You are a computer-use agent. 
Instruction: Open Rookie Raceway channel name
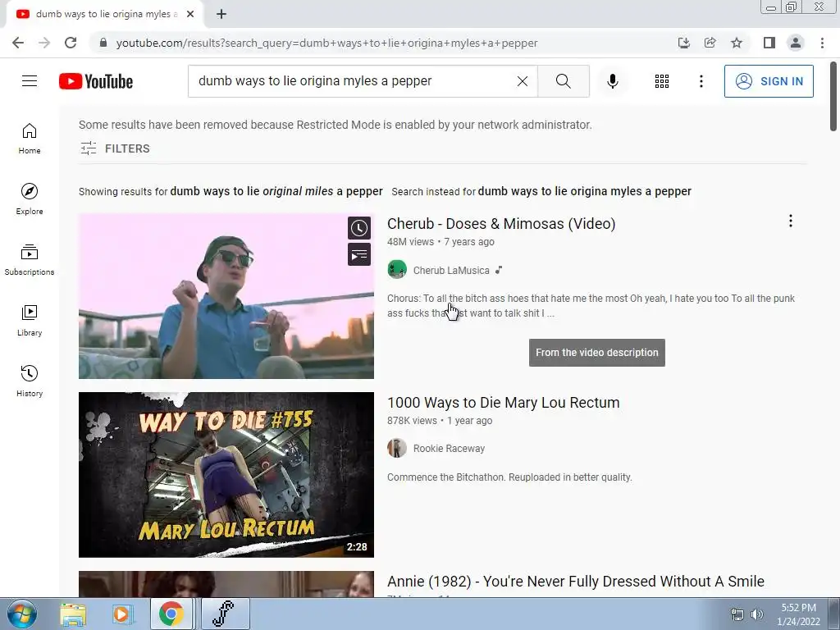(449, 449)
